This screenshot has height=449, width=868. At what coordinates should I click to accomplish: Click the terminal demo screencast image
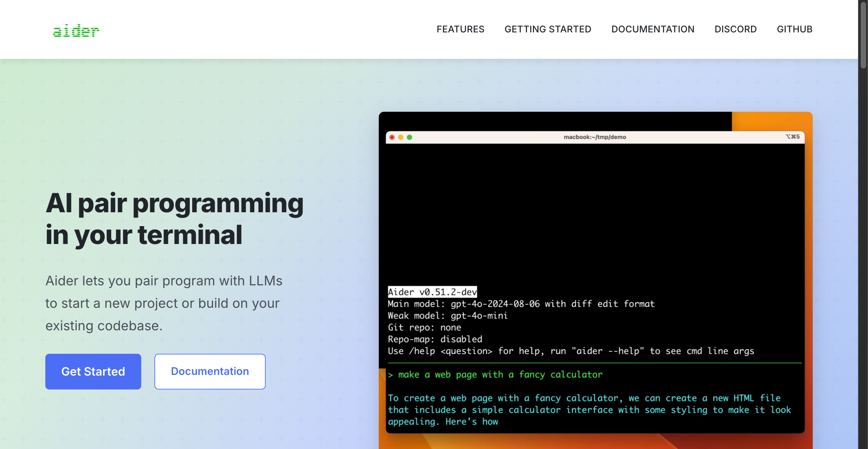(595, 280)
